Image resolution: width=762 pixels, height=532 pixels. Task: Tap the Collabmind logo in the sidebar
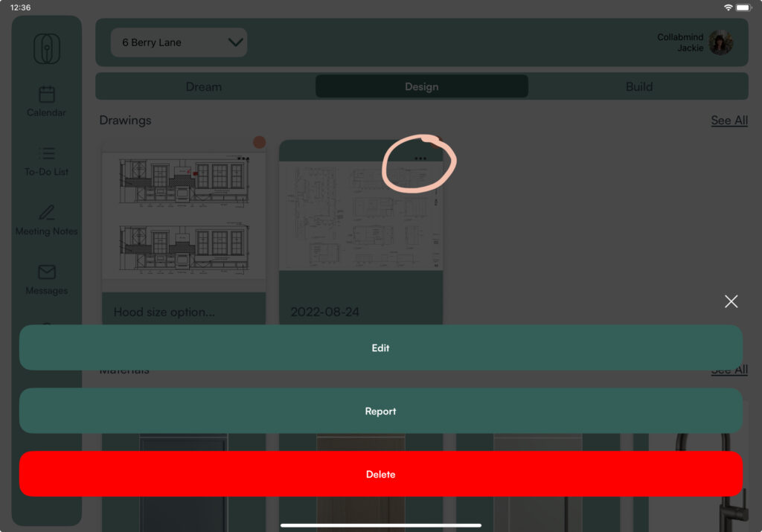point(47,49)
